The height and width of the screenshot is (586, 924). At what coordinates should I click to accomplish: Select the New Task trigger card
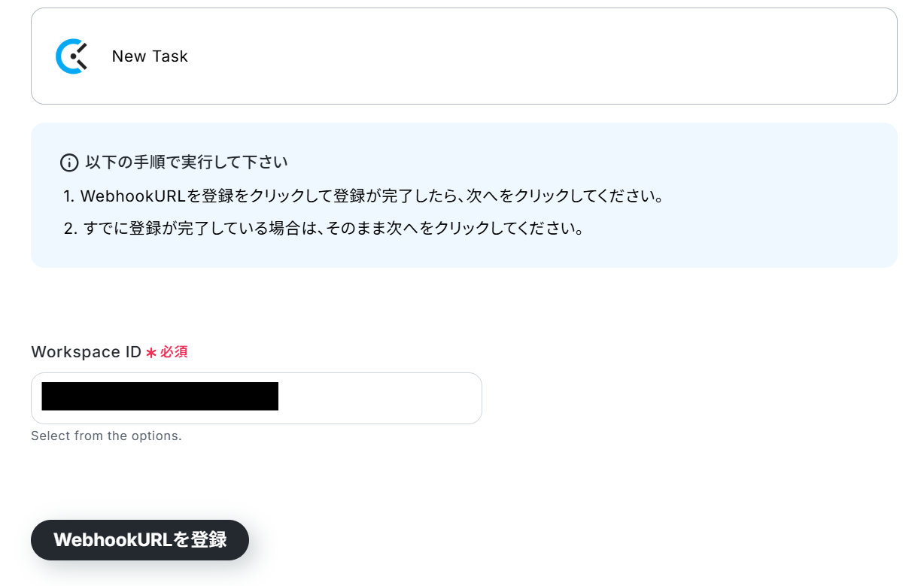(464, 56)
